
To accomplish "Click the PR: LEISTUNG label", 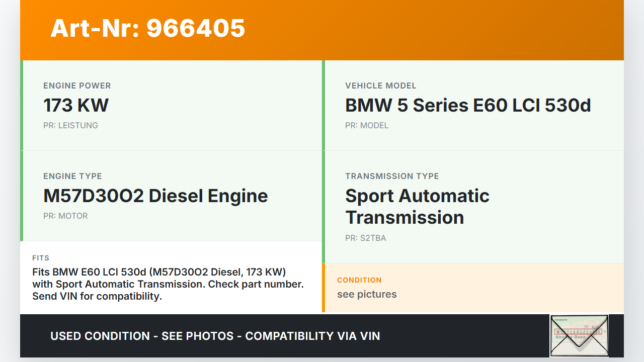I will point(70,125).
